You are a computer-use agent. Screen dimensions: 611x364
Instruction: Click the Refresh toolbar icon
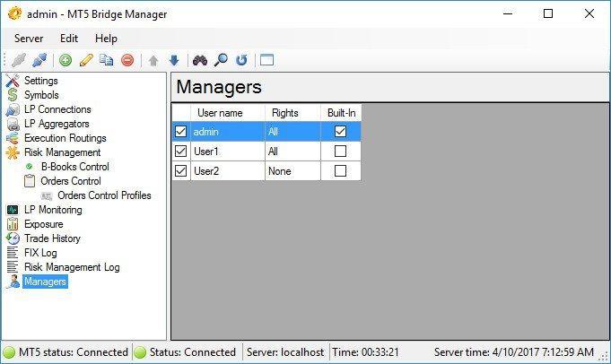[x=241, y=60]
